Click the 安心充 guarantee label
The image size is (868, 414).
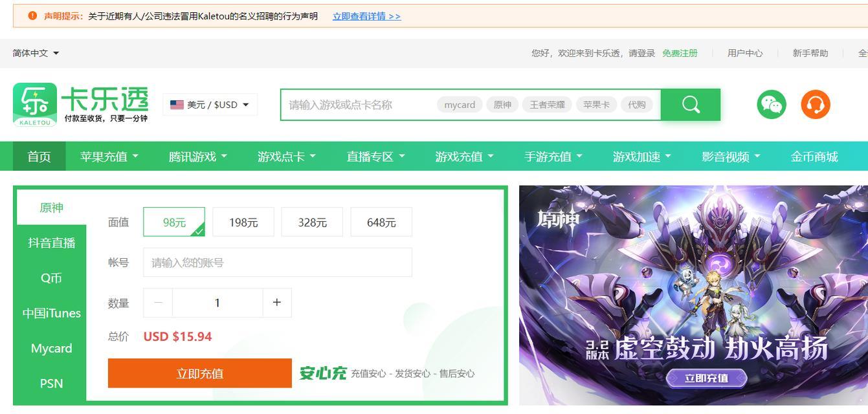[x=323, y=373]
